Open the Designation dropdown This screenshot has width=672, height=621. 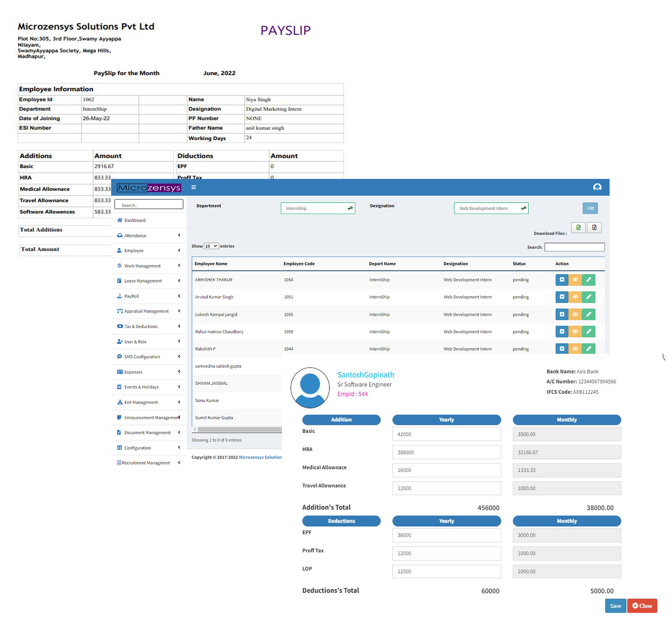[491, 208]
